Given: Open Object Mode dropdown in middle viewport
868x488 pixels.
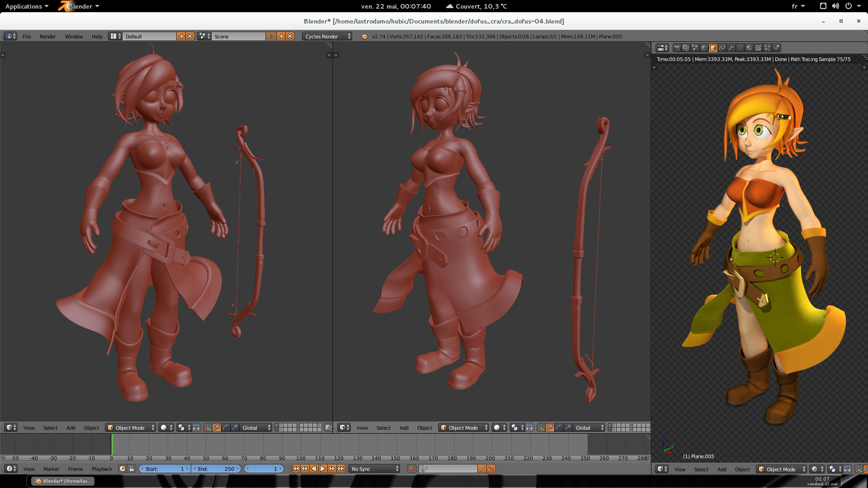Looking at the screenshot, I should click(x=463, y=427).
